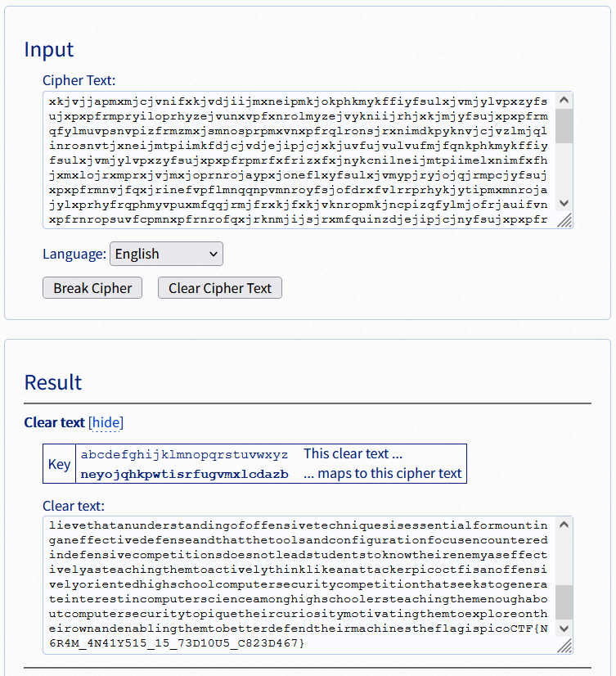This screenshot has width=616, height=676.
Task: Open the Language dropdown showing English
Action: coord(166,254)
